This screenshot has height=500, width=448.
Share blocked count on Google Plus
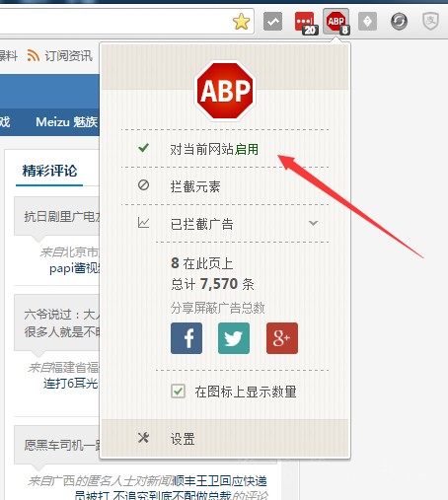pyautogui.click(x=282, y=338)
